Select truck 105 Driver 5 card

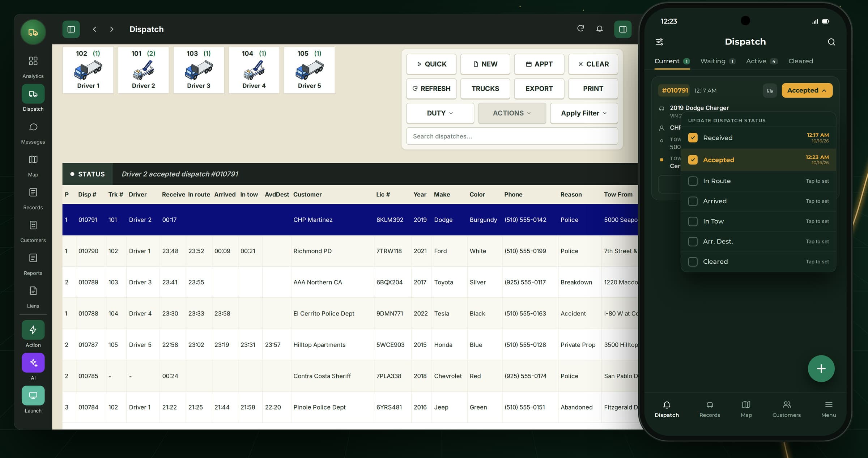click(x=309, y=70)
